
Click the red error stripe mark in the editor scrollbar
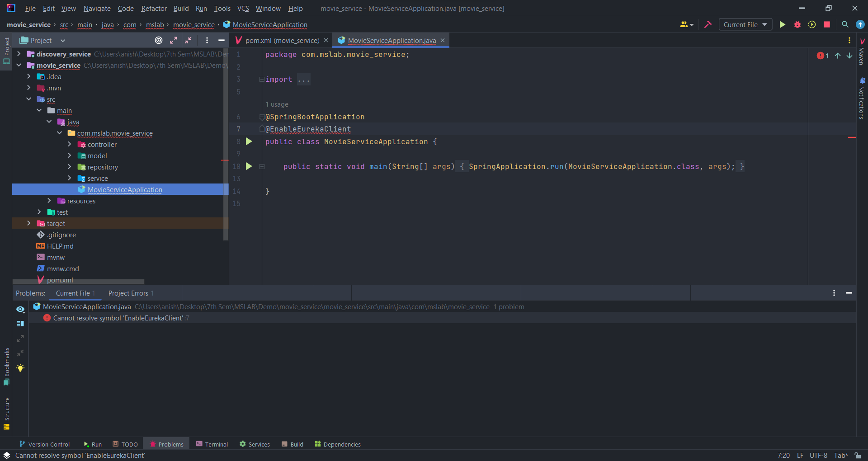[x=852, y=137]
